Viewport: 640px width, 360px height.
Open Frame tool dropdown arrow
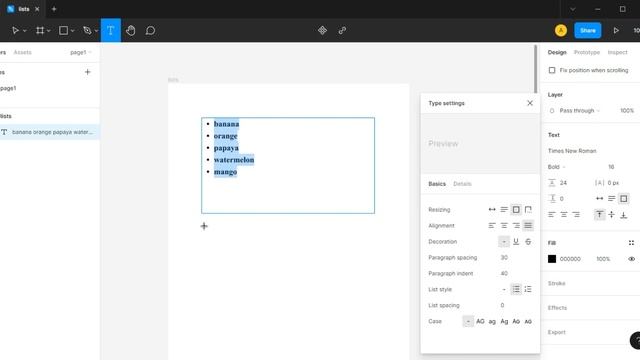point(49,31)
